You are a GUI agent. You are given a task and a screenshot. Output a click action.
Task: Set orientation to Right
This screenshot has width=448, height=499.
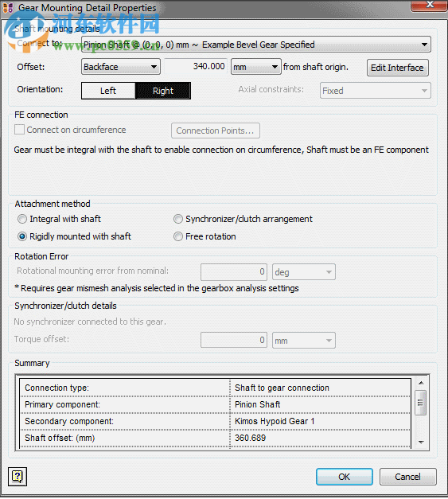163,91
